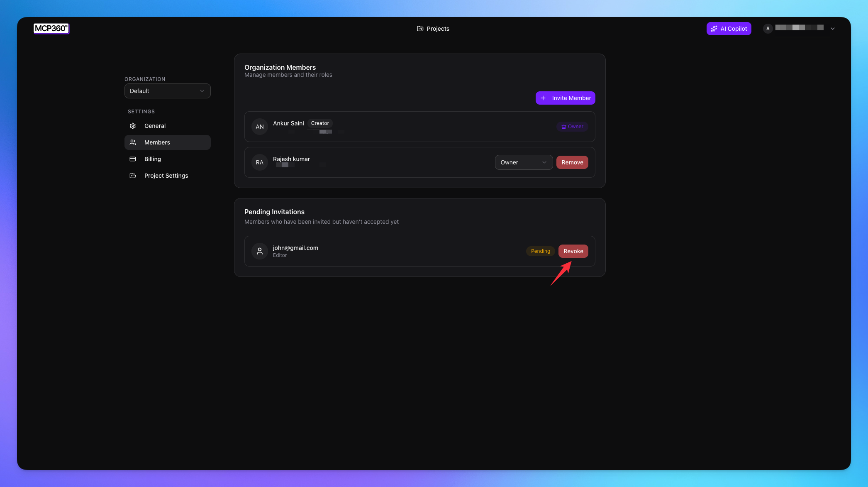The width and height of the screenshot is (868, 487).
Task: Click the RA avatar for Rajesh kumar
Action: pyautogui.click(x=260, y=162)
